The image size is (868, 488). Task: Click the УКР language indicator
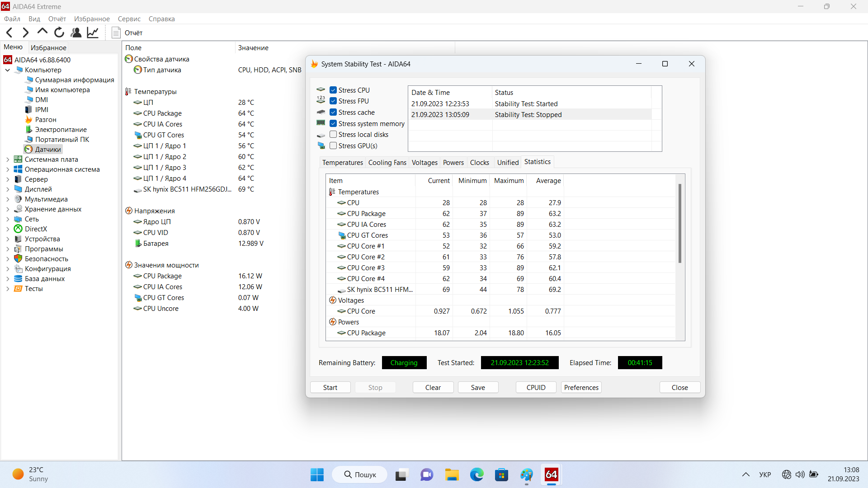click(765, 474)
